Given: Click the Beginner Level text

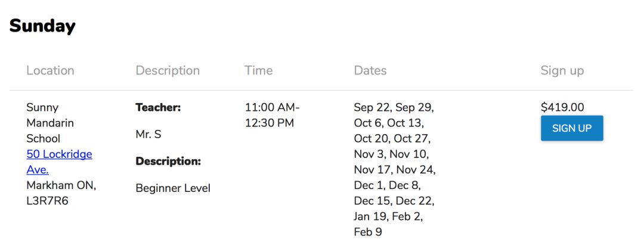Looking at the screenshot, I should (173, 188).
